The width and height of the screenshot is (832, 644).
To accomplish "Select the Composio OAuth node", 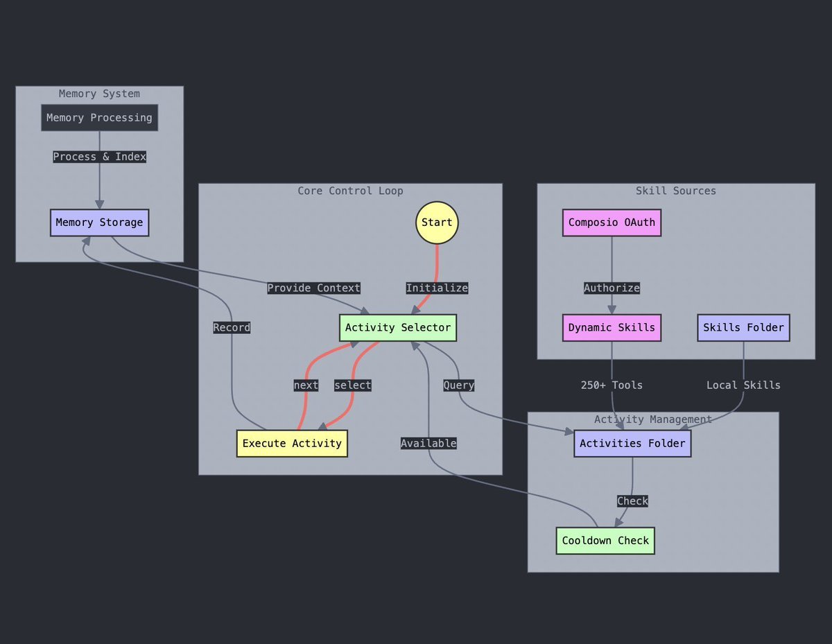I will click(x=611, y=223).
